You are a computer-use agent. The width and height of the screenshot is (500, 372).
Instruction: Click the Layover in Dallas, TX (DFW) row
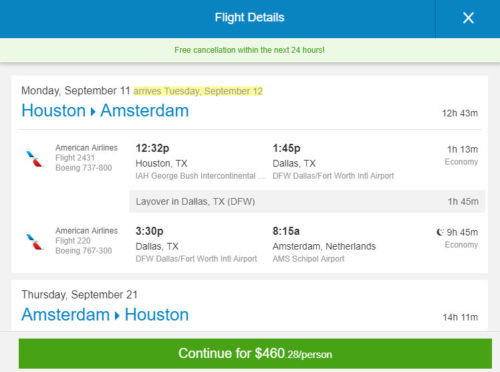pyautogui.click(x=307, y=202)
